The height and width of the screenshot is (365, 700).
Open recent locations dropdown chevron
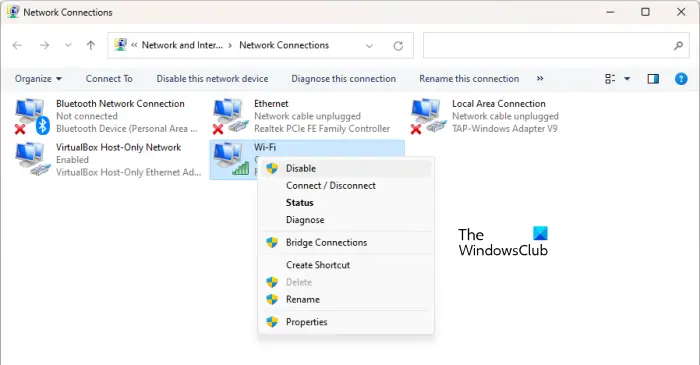68,45
